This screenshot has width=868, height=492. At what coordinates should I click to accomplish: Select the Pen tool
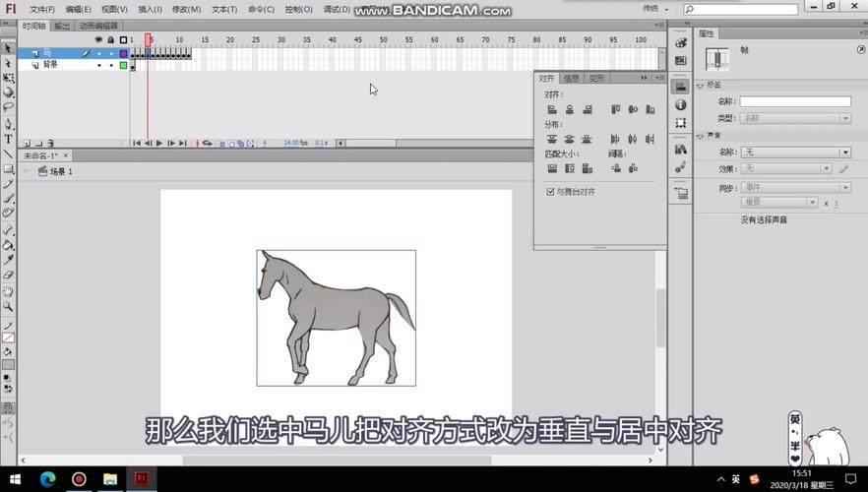click(x=8, y=124)
